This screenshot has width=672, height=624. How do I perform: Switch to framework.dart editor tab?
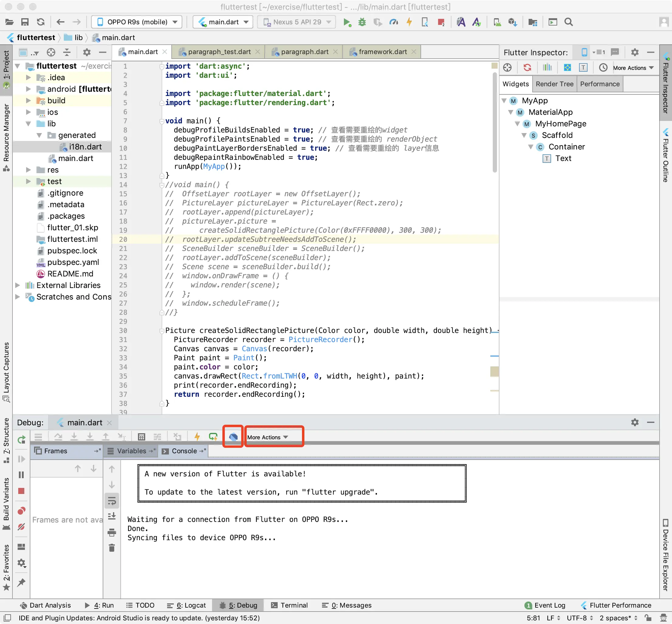(382, 52)
